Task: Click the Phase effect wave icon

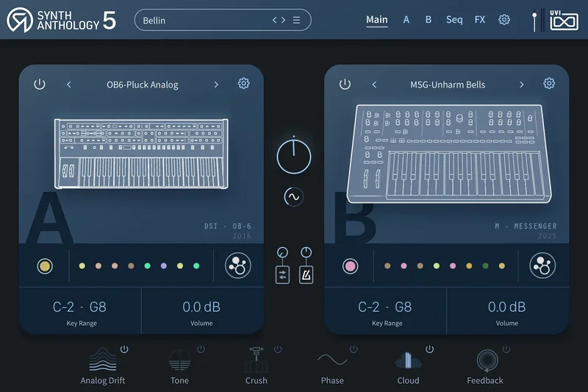Action: coord(332,360)
